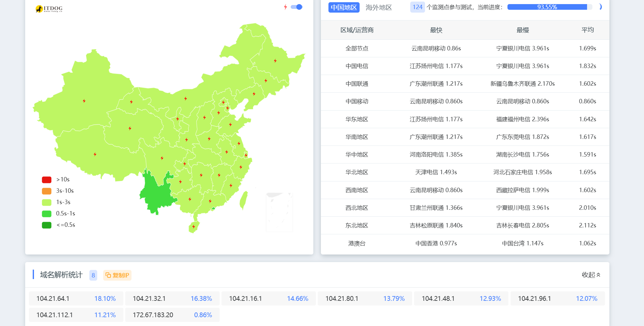This screenshot has width=644, height=326.
Task: Click the 104.21.64.1 IP entry
Action: pyautogui.click(x=53, y=299)
